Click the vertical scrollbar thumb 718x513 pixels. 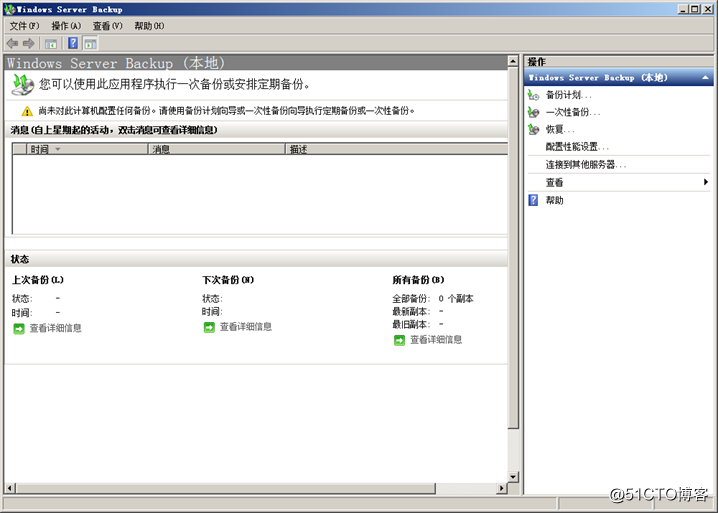tap(513, 248)
